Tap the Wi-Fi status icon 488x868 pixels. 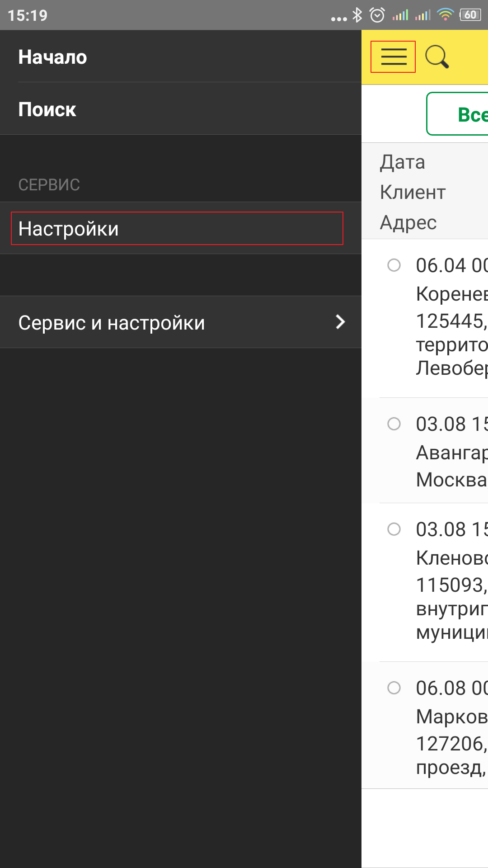(x=446, y=15)
